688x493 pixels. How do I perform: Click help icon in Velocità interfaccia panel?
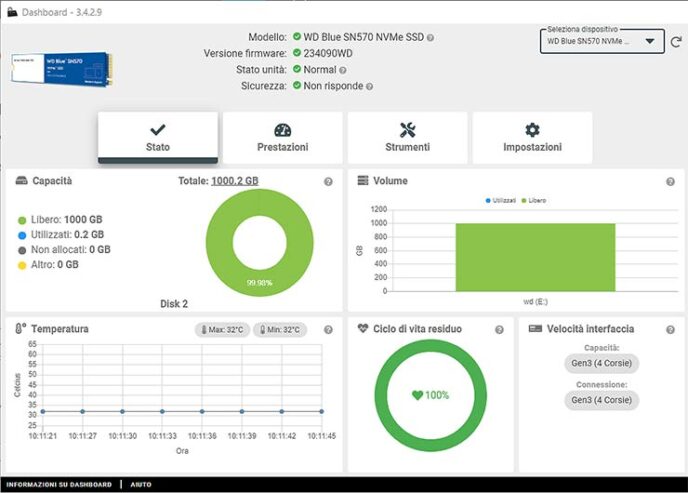[x=670, y=329]
